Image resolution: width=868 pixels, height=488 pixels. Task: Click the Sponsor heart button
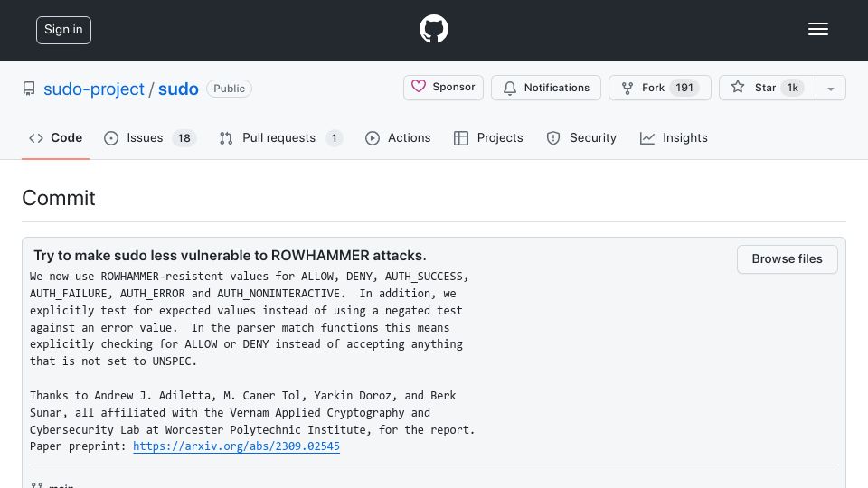pyautogui.click(x=443, y=88)
